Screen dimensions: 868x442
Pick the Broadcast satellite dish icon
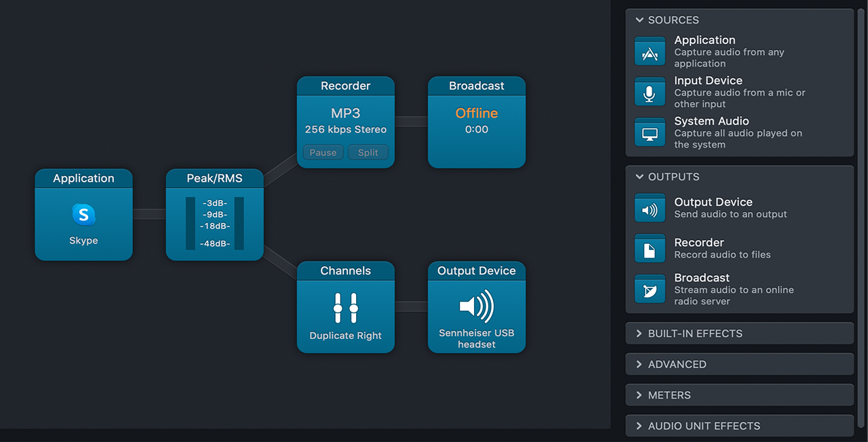click(650, 289)
